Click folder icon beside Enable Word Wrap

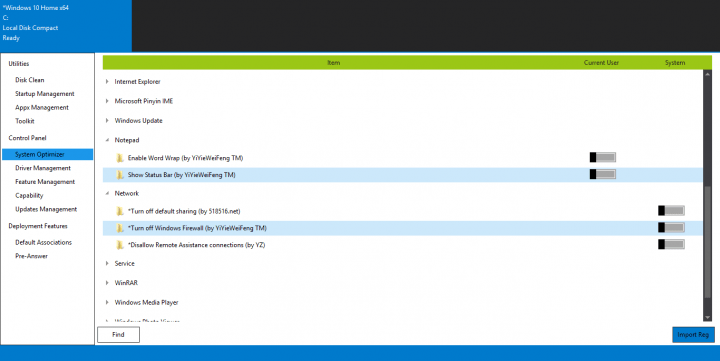point(120,158)
